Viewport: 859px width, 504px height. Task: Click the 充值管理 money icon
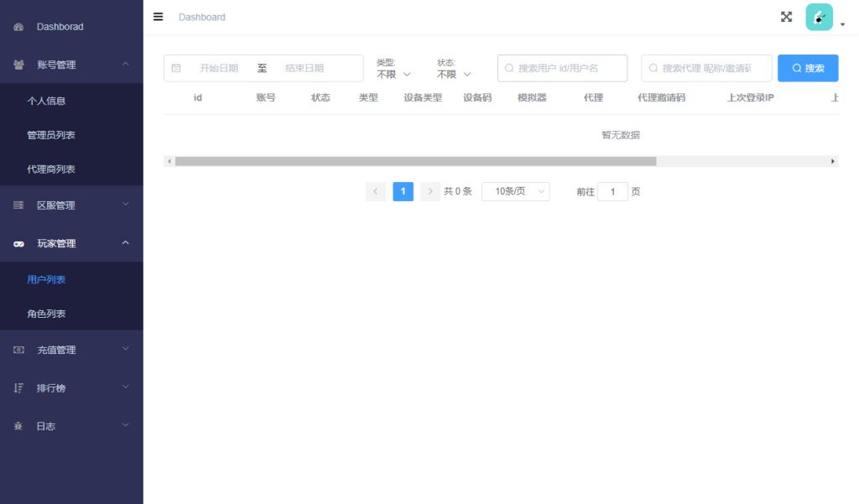pos(18,350)
